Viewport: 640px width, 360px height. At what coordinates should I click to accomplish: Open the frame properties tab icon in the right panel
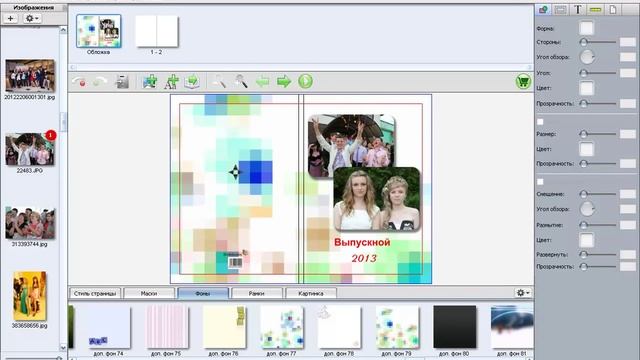coord(560,9)
